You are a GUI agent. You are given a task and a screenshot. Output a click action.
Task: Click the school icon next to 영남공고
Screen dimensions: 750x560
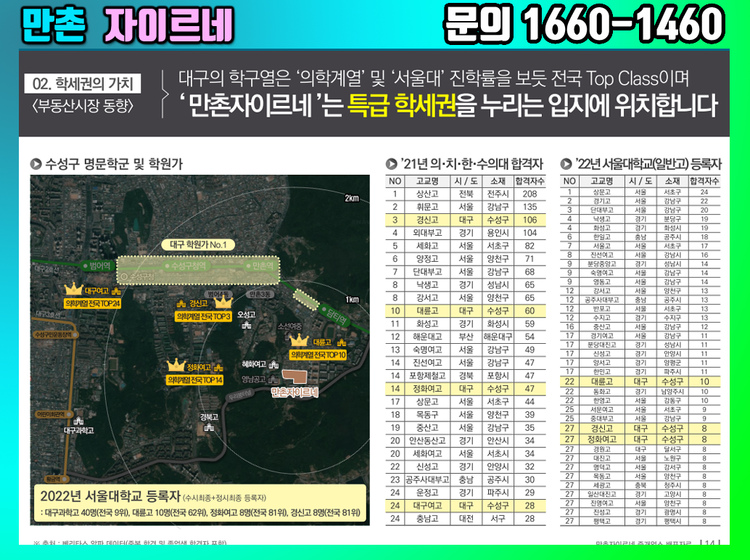click(273, 379)
